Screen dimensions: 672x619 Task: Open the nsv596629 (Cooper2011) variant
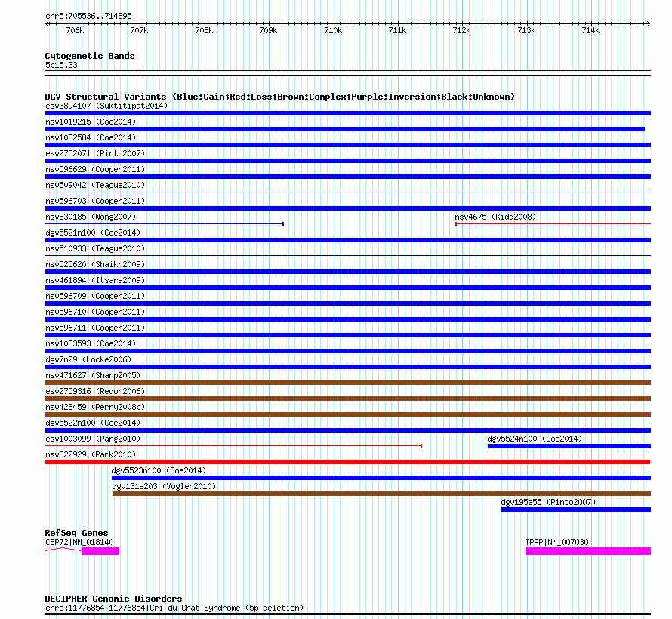pyautogui.click(x=95, y=169)
